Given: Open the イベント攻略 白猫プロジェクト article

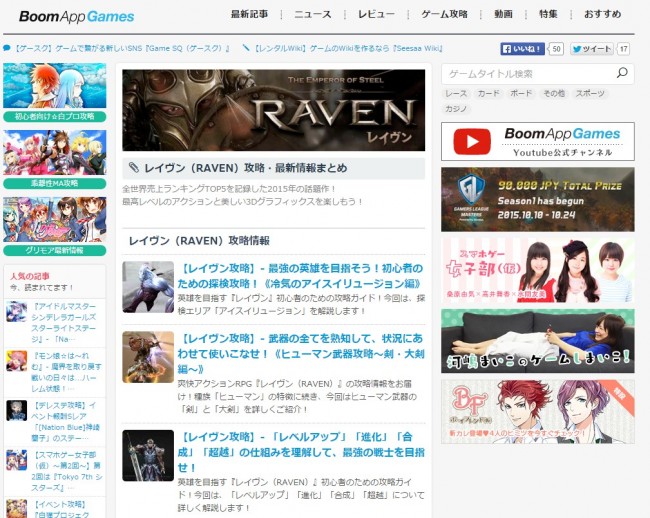Looking at the screenshot, I should tap(61, 509).
